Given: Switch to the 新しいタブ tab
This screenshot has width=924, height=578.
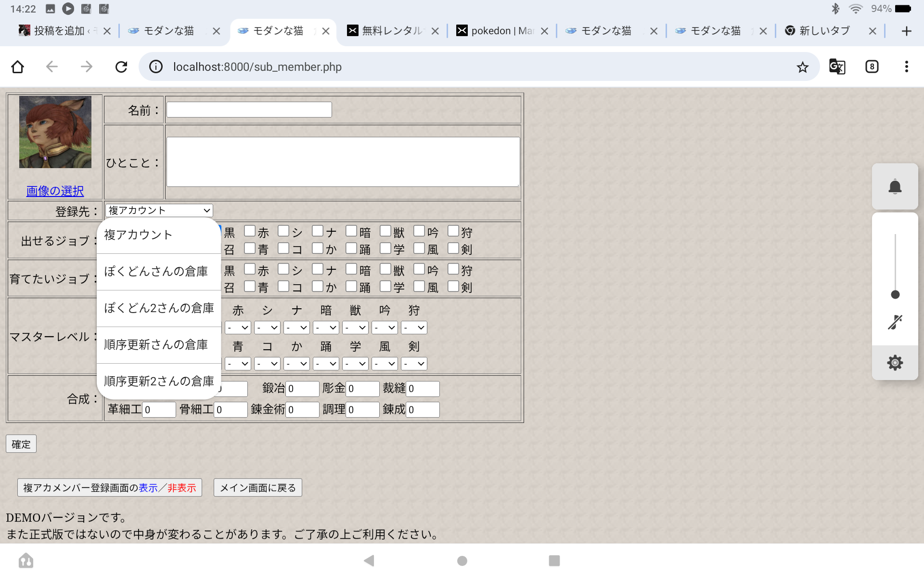Looking at the screenshot, I should (x=824, y=31).
